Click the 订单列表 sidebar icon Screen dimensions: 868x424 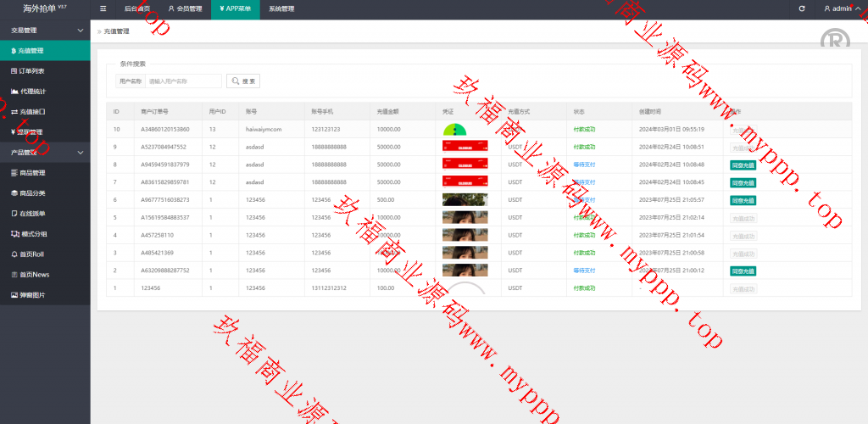(14, 71)
